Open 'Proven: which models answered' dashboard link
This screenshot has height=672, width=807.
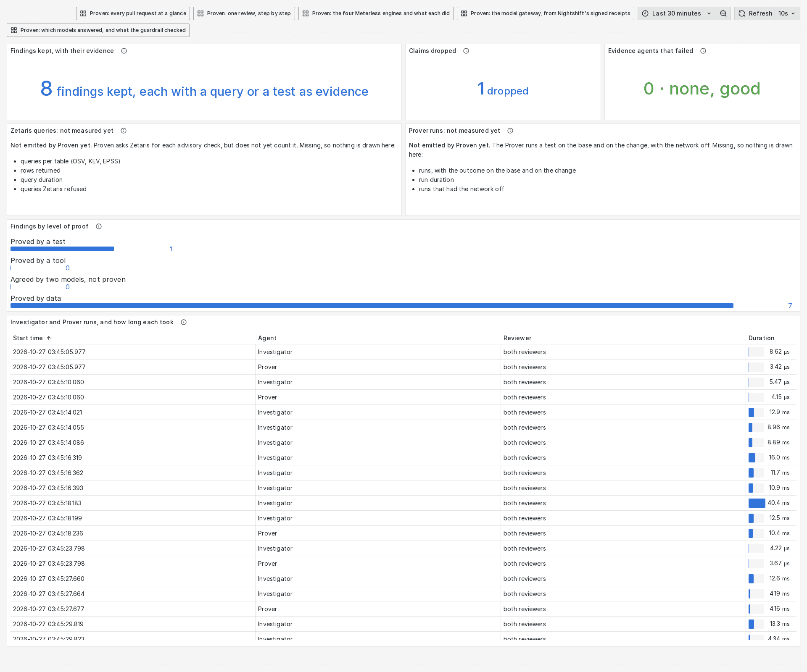coord(98,30)
